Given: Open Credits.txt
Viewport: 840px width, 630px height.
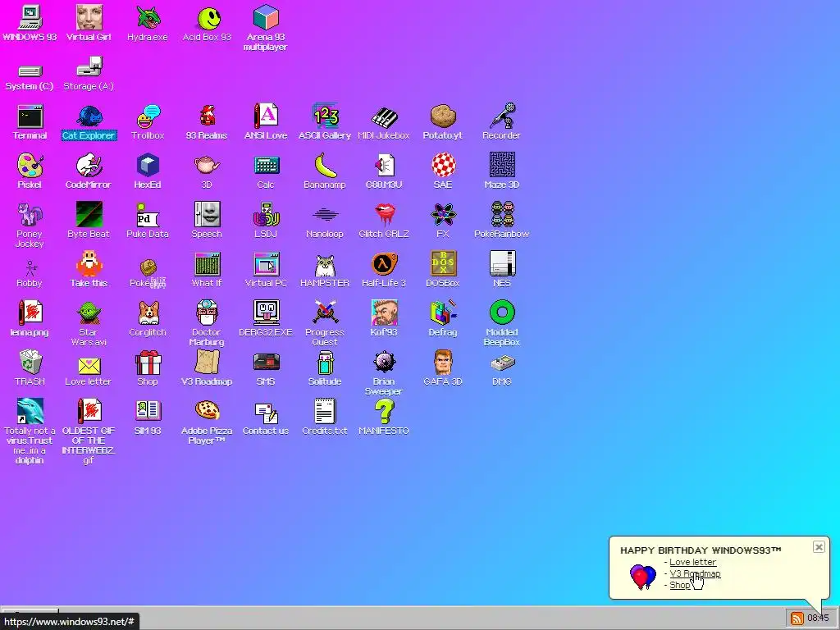Looking at the screenshot, I should coord(325,413).
